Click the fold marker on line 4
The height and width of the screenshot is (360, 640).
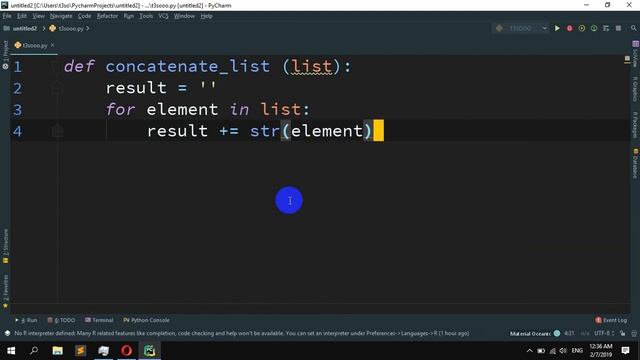57,131
